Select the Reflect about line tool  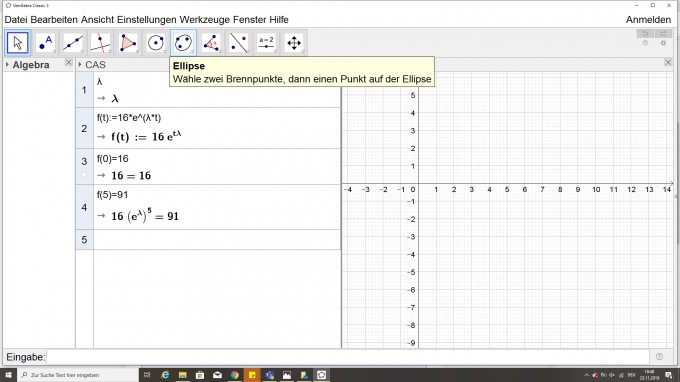coord(239,43)
